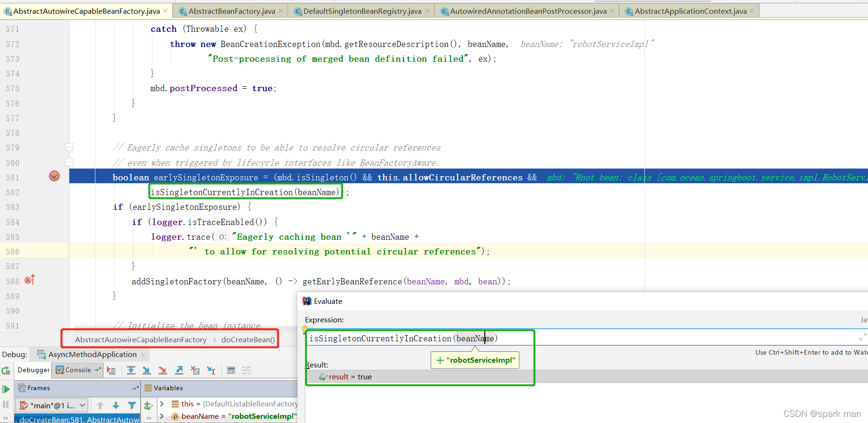Select the result = true row in Evaluate

587,376
